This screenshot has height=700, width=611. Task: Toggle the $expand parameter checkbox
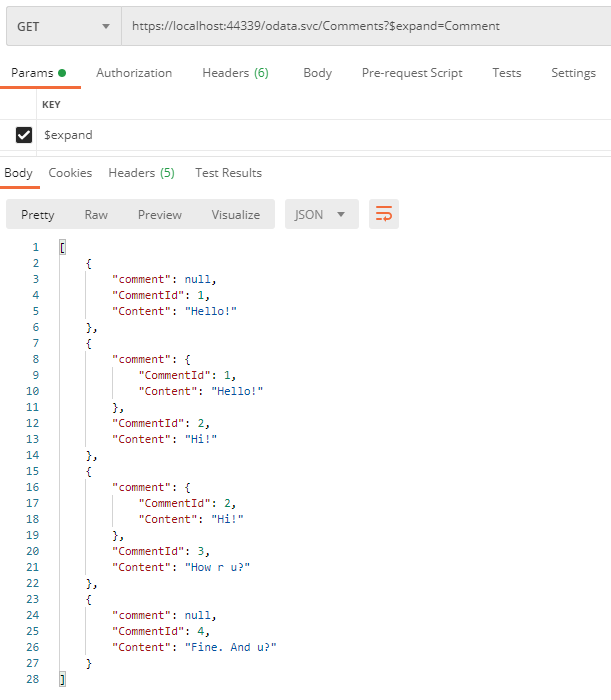click(x=24, y=135)
